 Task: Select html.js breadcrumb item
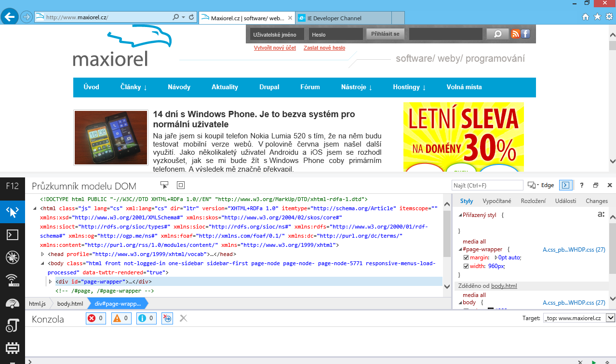37,304
